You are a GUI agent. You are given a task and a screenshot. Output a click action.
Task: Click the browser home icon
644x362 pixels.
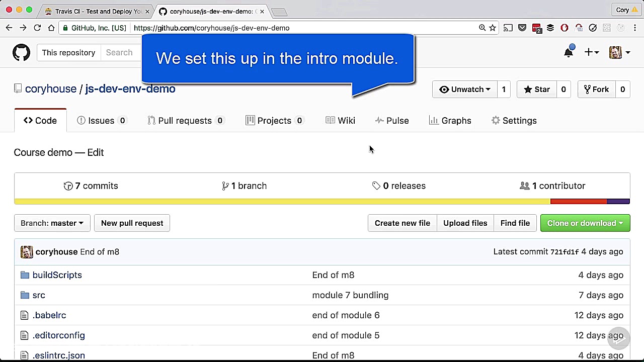coord(51,28)
